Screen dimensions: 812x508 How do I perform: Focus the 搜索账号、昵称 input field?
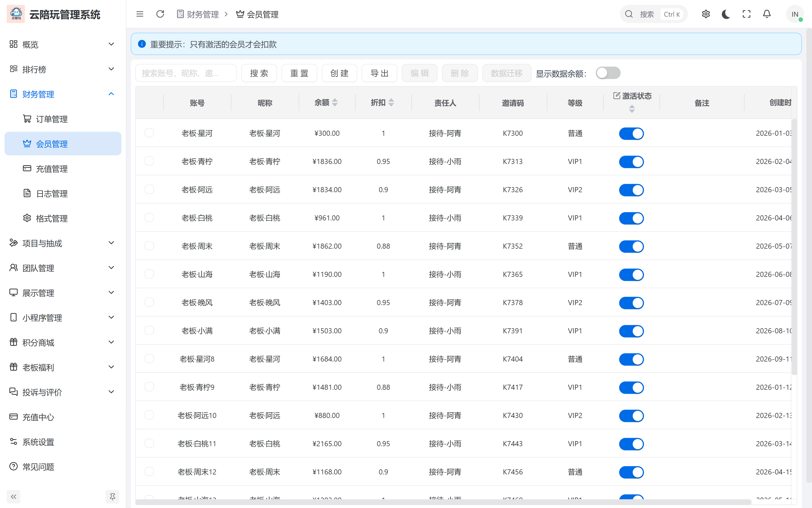tap(186, 73)
